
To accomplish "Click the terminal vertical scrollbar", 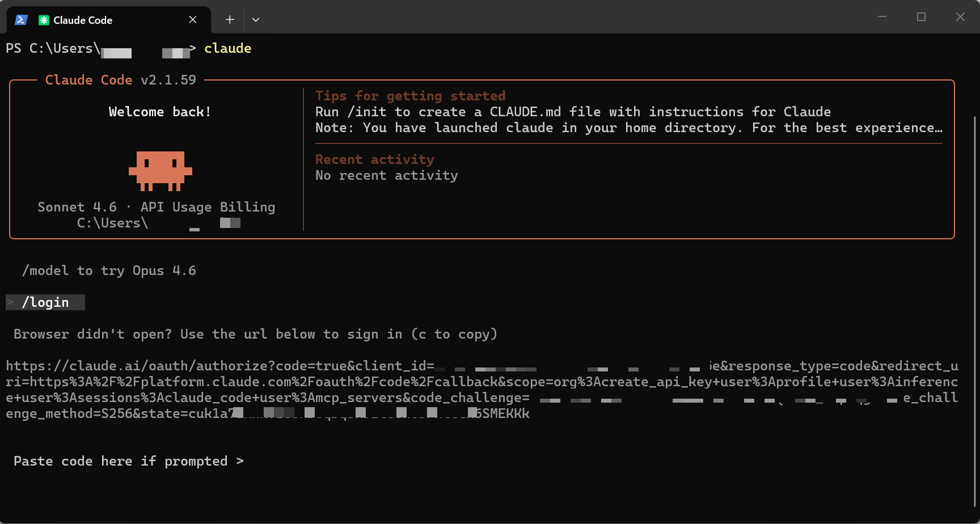I will coord(975,312).
